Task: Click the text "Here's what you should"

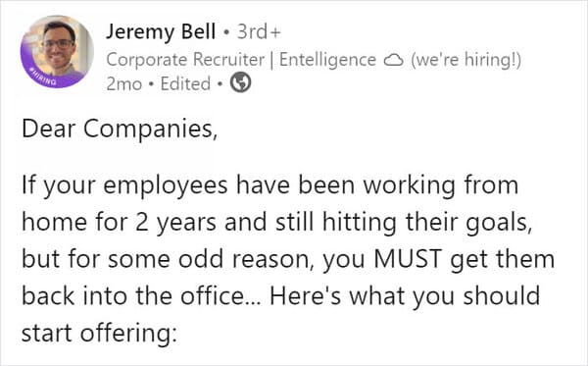Action: point(405,296)
